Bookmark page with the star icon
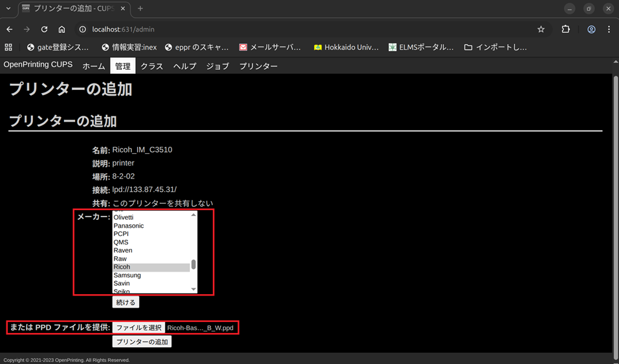This screenshot has width=619, height=364. [x=541, y=29]
